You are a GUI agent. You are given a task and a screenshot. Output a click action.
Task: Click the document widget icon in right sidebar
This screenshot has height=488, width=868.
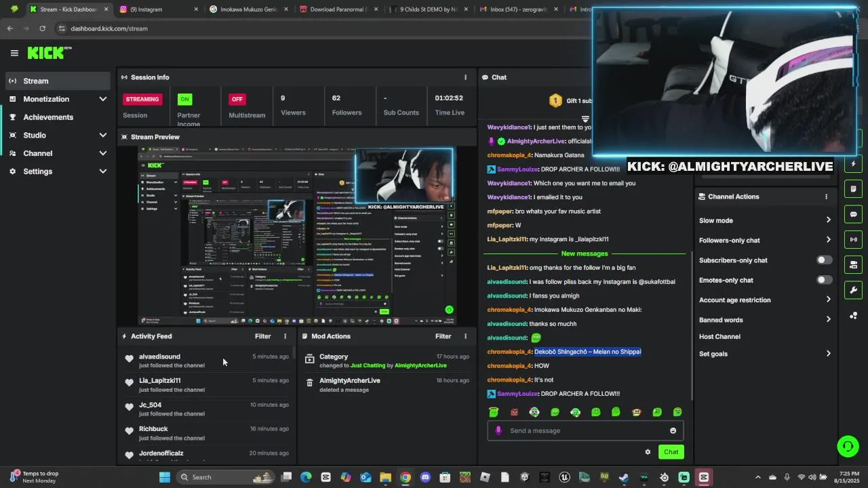(853, 189)
